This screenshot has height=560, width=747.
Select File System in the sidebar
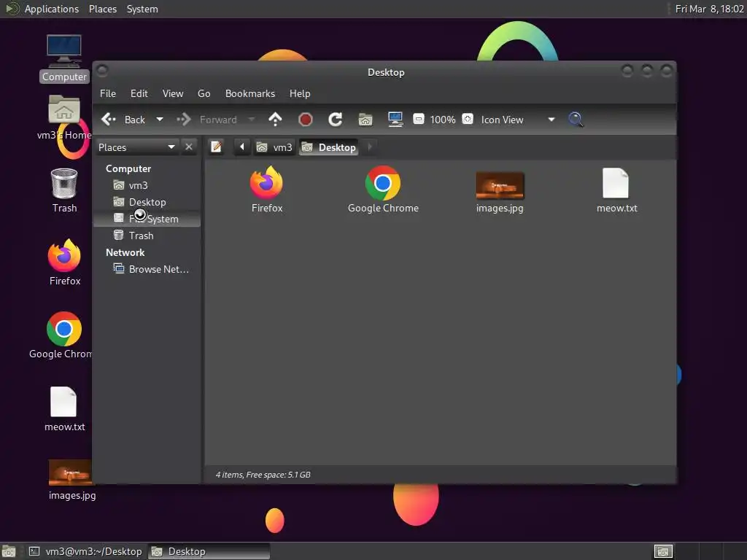[x=147, y=219]
